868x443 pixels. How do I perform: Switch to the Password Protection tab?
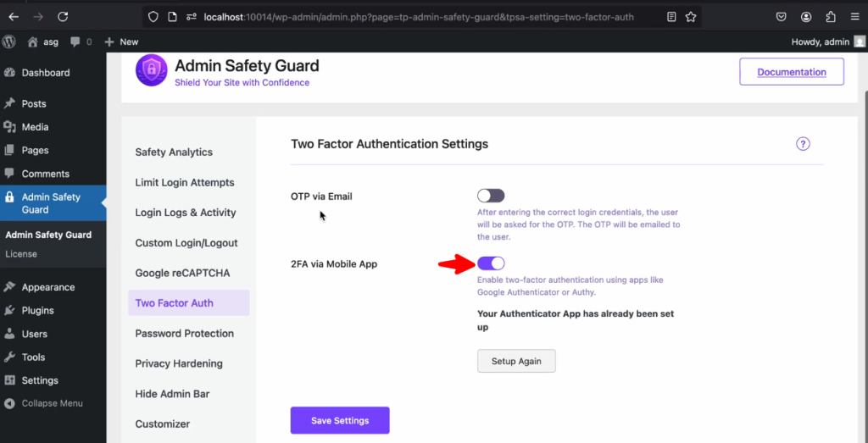(x=185, y=333)
